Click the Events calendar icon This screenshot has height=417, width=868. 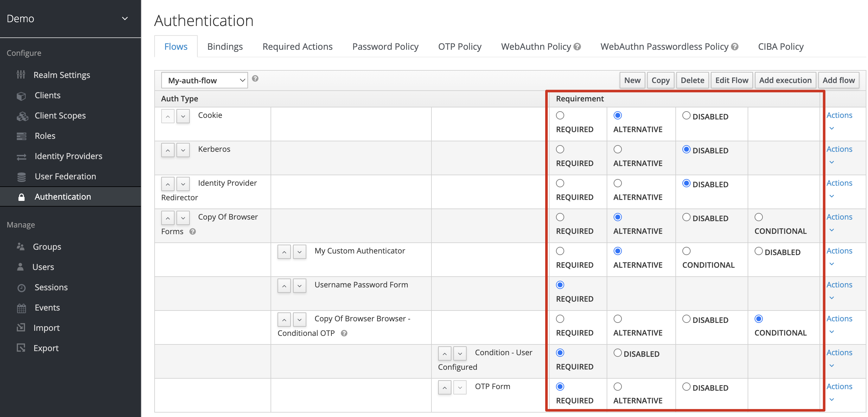point(21,308)
